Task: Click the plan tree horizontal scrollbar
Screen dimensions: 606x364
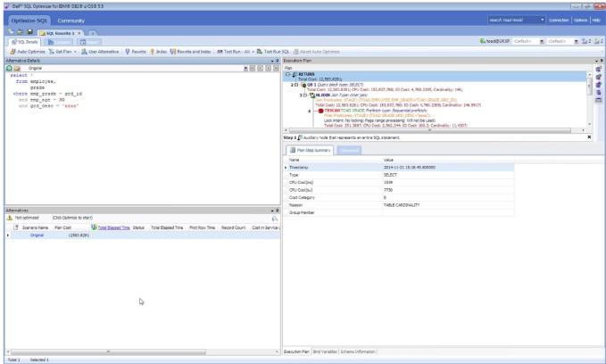Action: [x=430, y=130]
